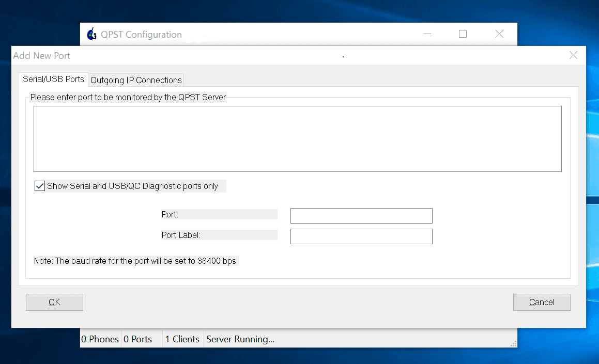Confirm with the OK button

click(x=54, y=302)
